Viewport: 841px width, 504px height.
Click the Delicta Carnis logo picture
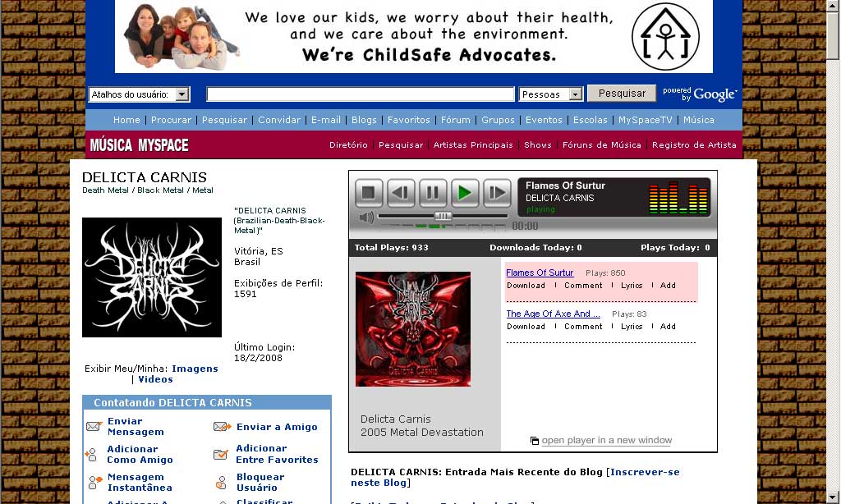pos(152,277)
